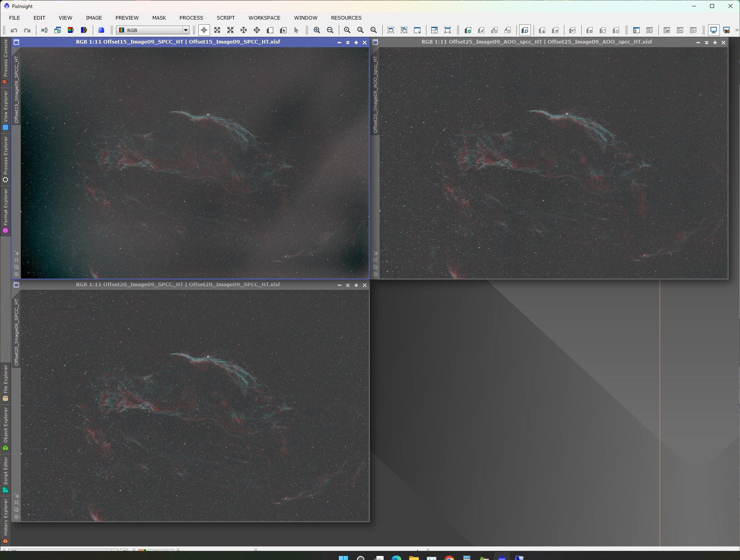740x560 pixels.
Task: Click the Fit View toolbar icon
Action: [448, 30]
